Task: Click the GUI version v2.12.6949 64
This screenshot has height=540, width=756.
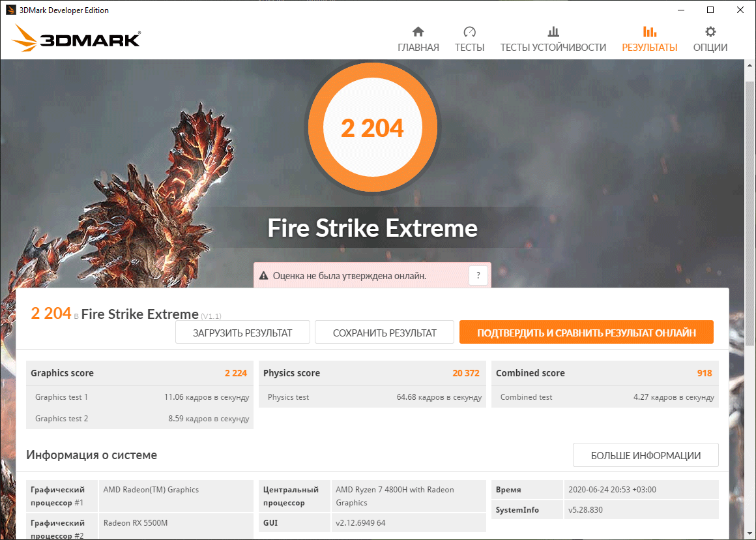Action: (x=360, y=522)
